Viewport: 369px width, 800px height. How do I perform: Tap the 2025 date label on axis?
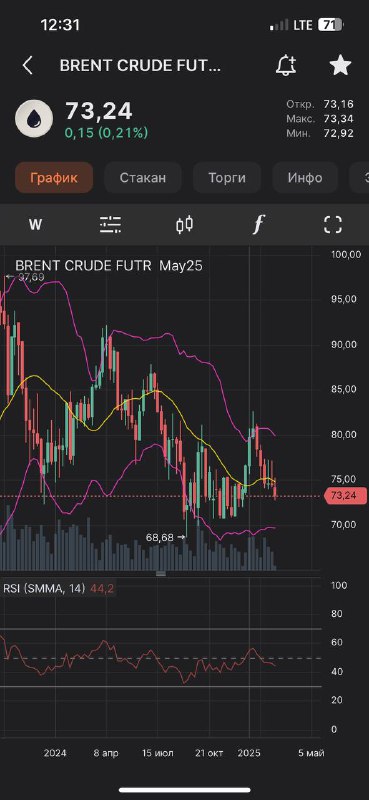point(250,753)
